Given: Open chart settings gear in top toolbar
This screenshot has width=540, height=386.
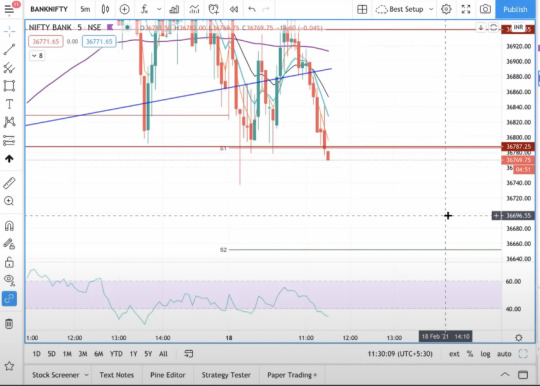Looking at the screenshot, I should click(446, 9).
